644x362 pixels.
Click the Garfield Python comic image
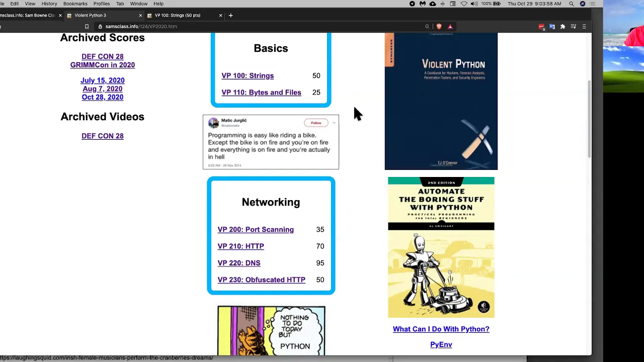[x=271, y=330]
